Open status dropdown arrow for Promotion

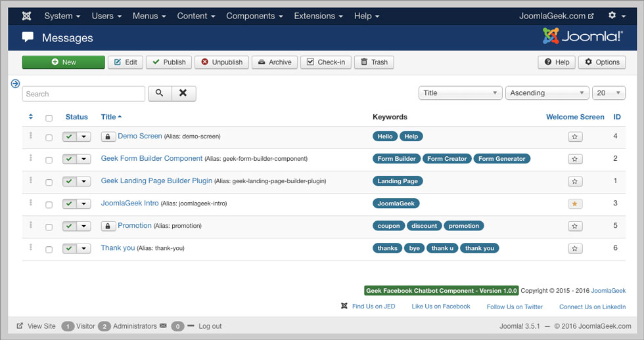pyautogui.click(x=84, y=226)
